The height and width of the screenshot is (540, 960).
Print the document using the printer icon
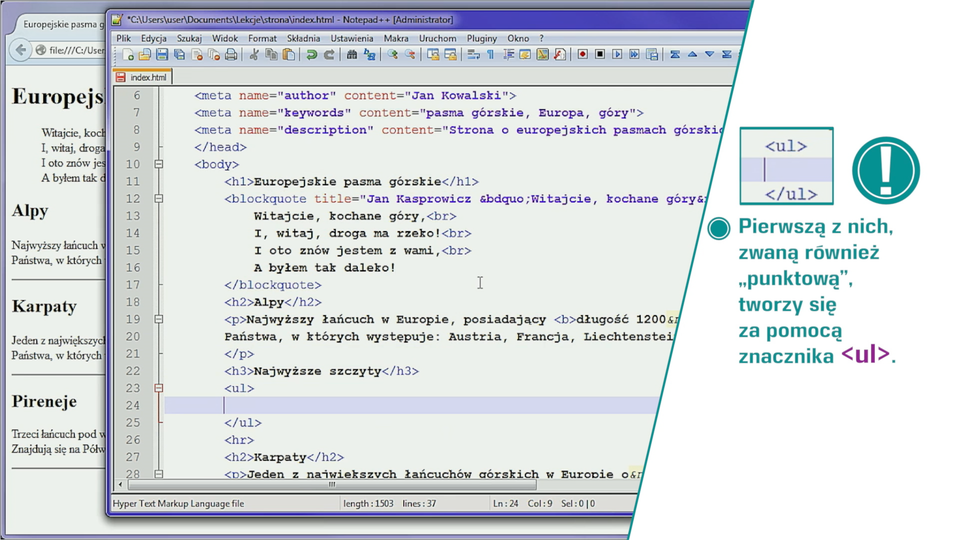point(231,55)
